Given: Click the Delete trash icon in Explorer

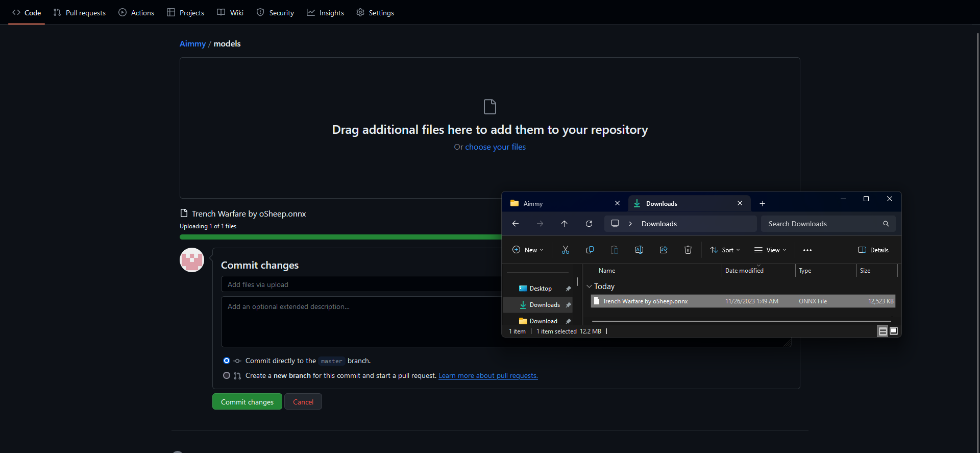Looking at the screenshot, I should click(688, 250).
